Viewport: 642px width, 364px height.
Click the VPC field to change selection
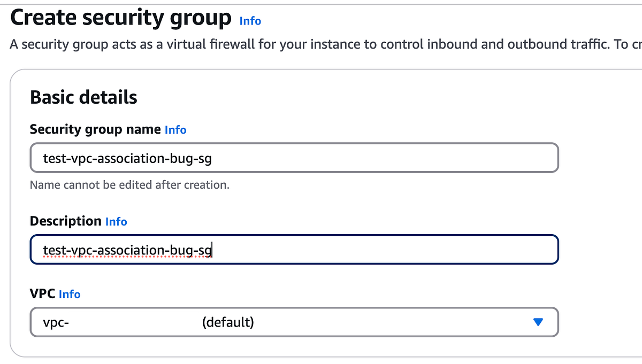[x=294, y=322]
